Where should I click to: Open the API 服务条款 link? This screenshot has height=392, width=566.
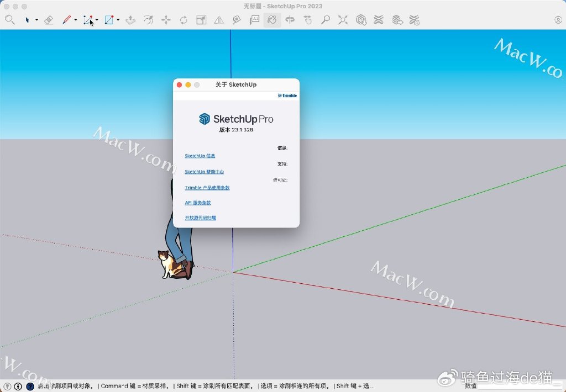198,203
